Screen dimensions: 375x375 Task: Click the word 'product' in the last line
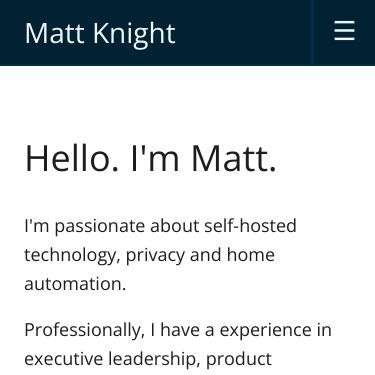[x=239, y=360]
